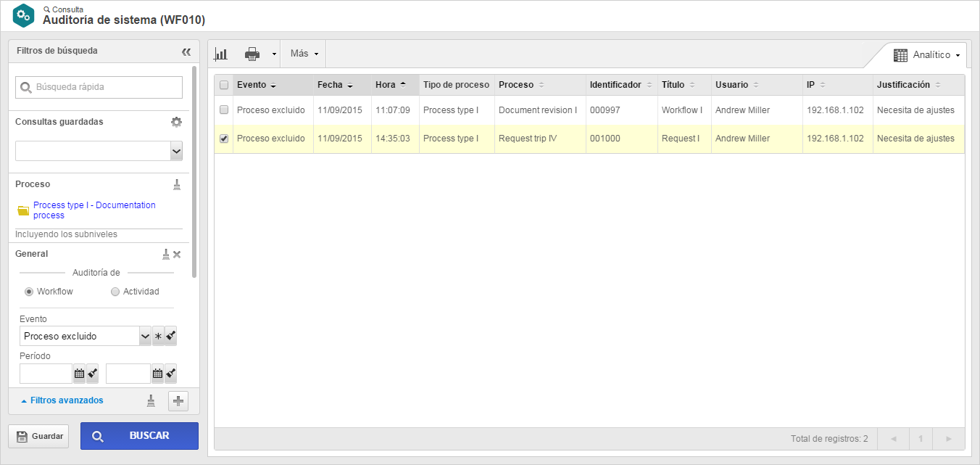Sort by Identificador column arrows
980x465 pixels.
point(649,86)
